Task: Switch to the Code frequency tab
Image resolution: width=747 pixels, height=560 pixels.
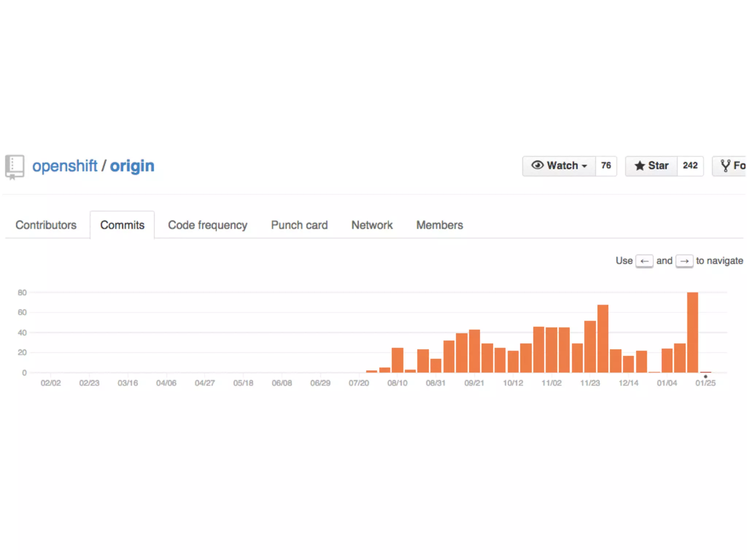Action: [208, 225]
